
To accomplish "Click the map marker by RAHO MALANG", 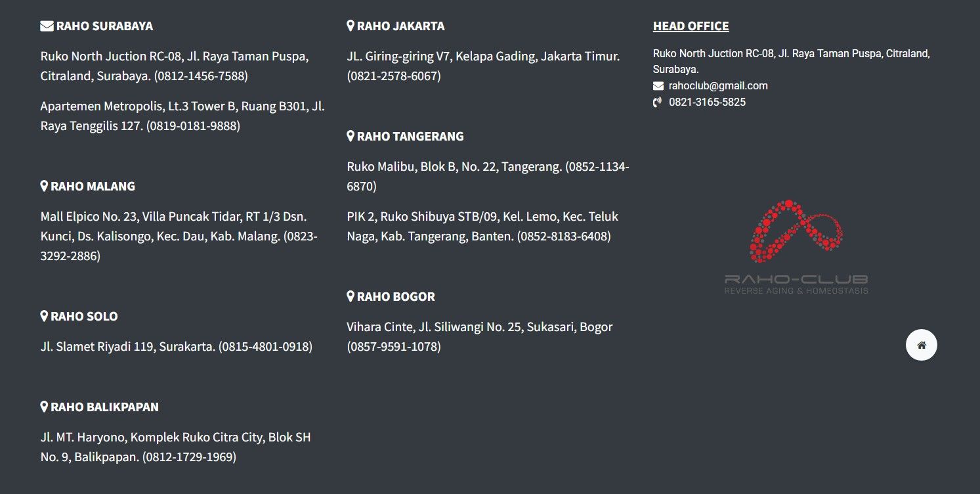I will pyautogui.click(x=44, y=187).
